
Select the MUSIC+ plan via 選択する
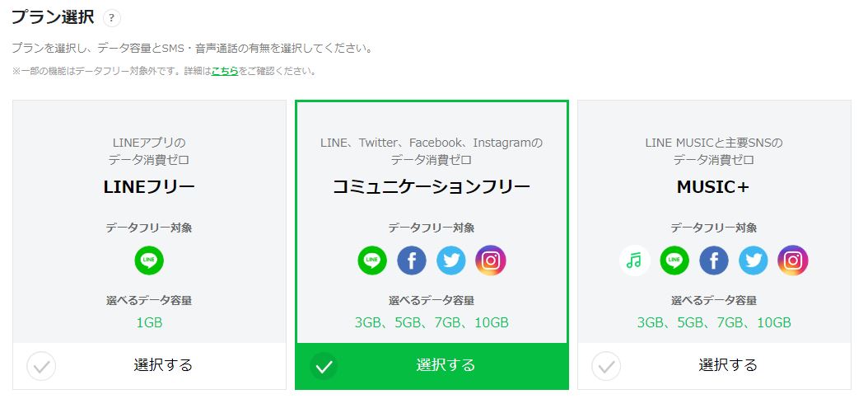pos(727,365)
